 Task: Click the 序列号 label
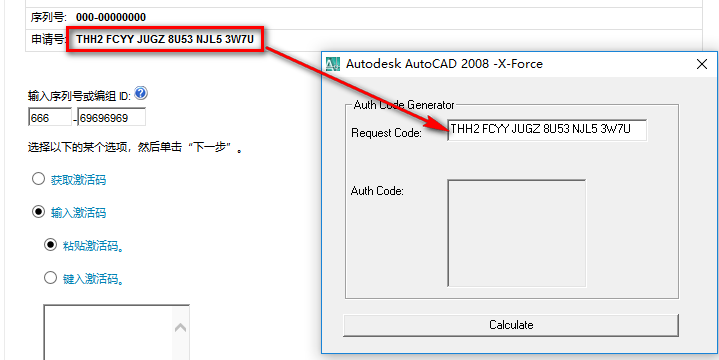coord(49,17)
